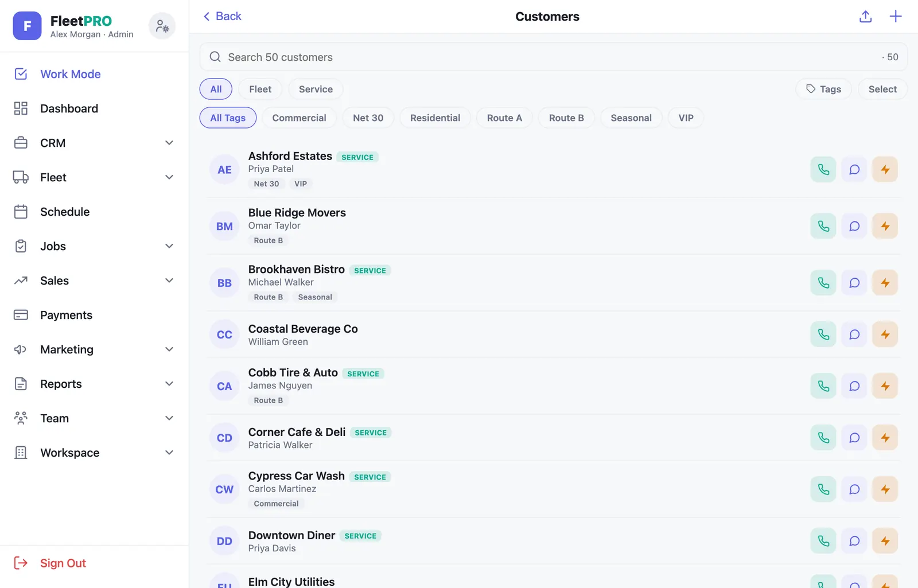The width and height of the screenshot is (918, 588).
Task: Expand the Marketing section
Action: click(94, 349)
